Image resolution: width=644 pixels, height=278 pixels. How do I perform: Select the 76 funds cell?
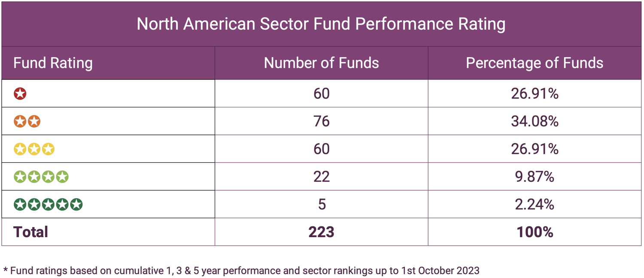[321, 122]
